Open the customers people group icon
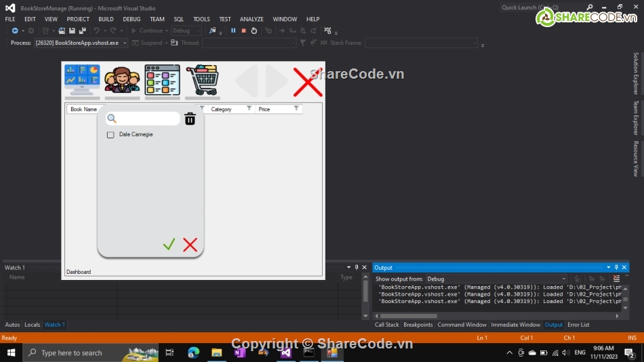The height and width of the screenshot is (362, 644). (122, 80)
